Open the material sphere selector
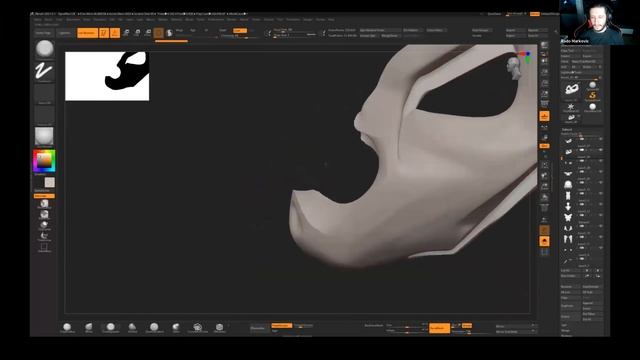 tap(44, 137)
